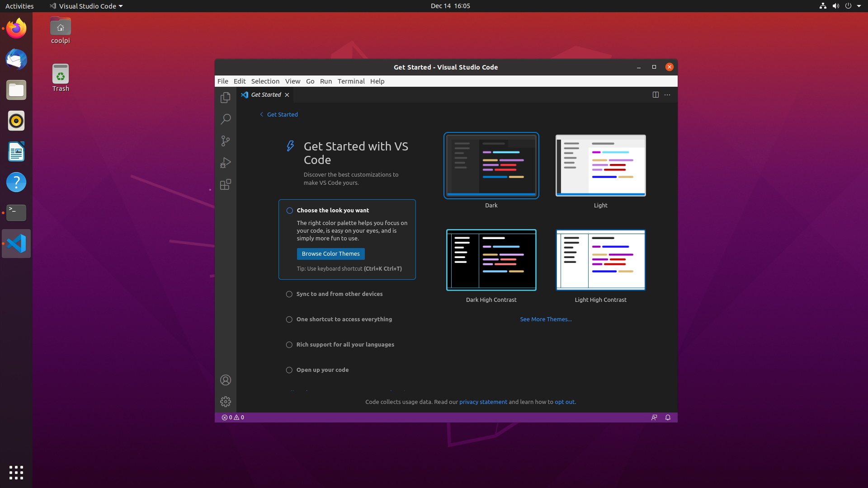Open the Visual Studio Code top bar menu
Viewport: 868px width, 488px height.
click(x=86, y=6)
